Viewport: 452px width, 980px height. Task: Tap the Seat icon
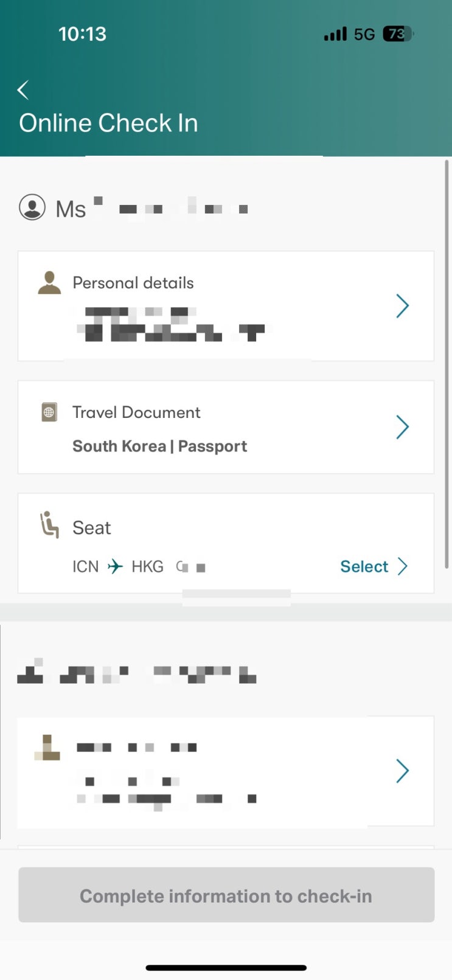(x=49, y=525)
